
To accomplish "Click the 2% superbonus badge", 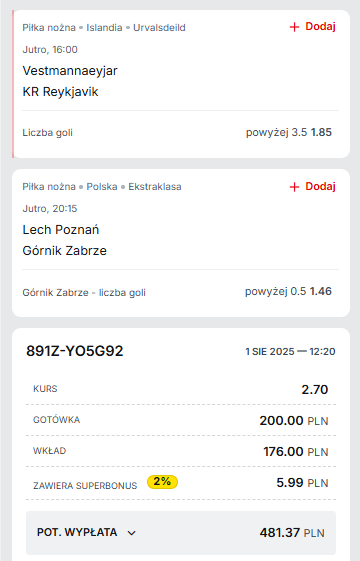I will coord(162,482).
